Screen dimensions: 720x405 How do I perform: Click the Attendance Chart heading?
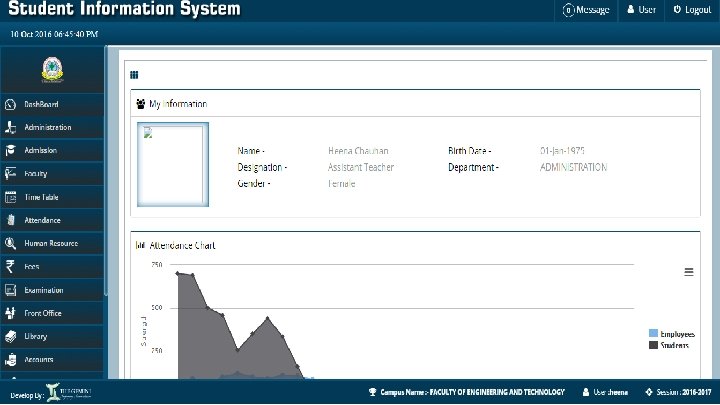point(182,245)
